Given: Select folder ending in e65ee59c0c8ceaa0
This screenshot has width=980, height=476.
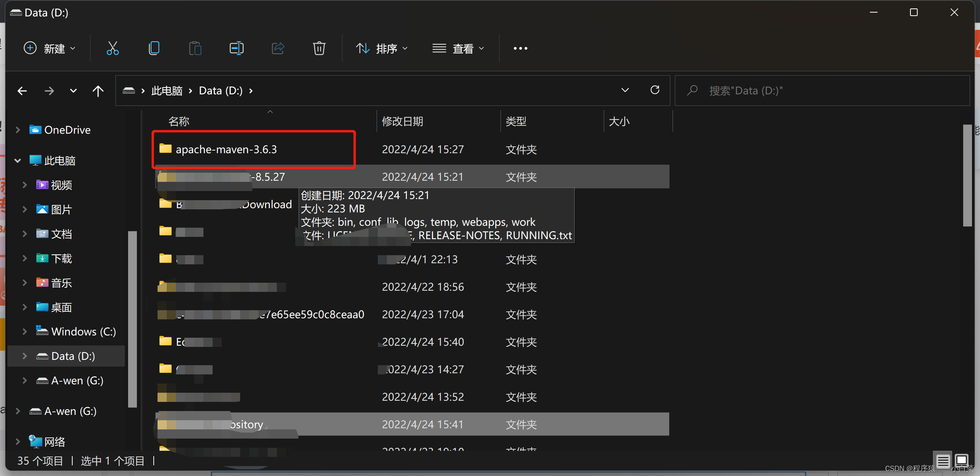Looking at the screenshot, I should coord(412,314).
